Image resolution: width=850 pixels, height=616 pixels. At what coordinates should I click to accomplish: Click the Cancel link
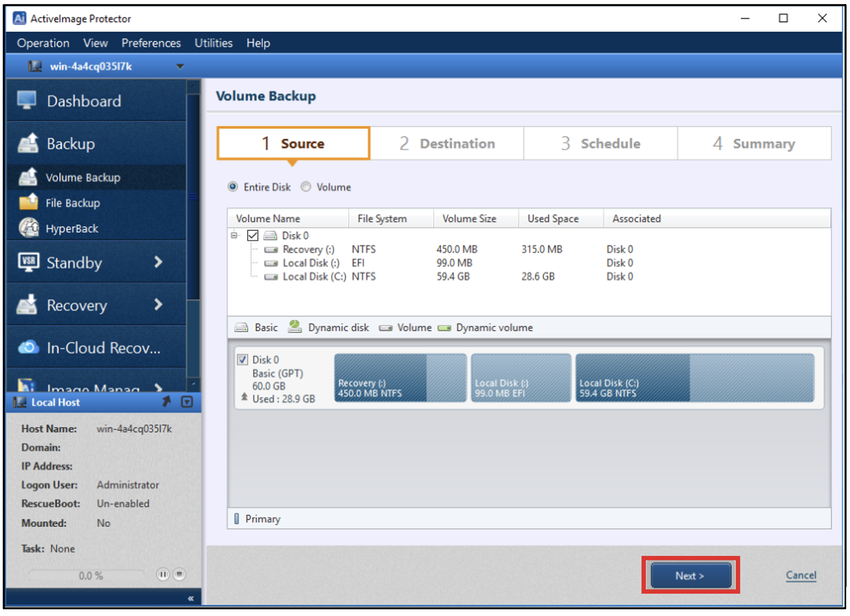point(801,575)
